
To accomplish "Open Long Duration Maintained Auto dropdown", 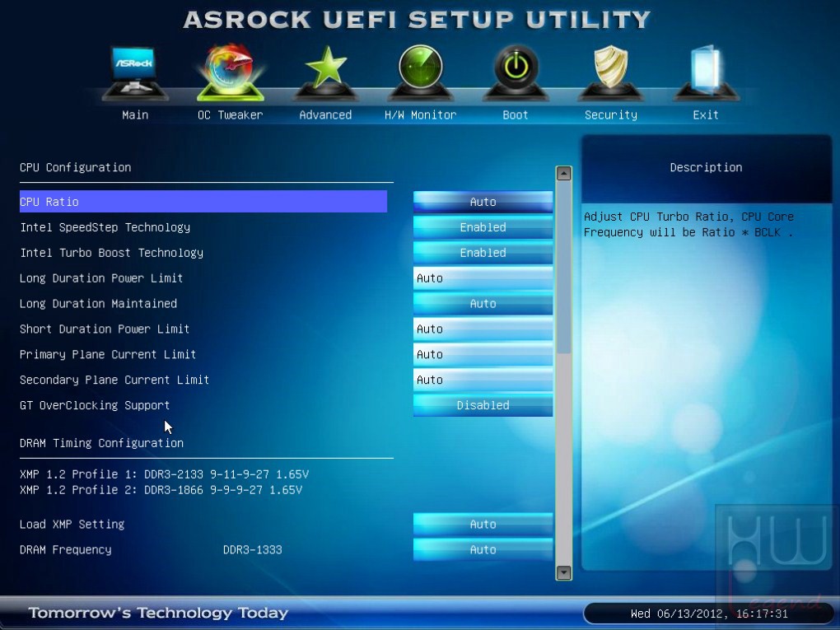I will pos(483,304).
